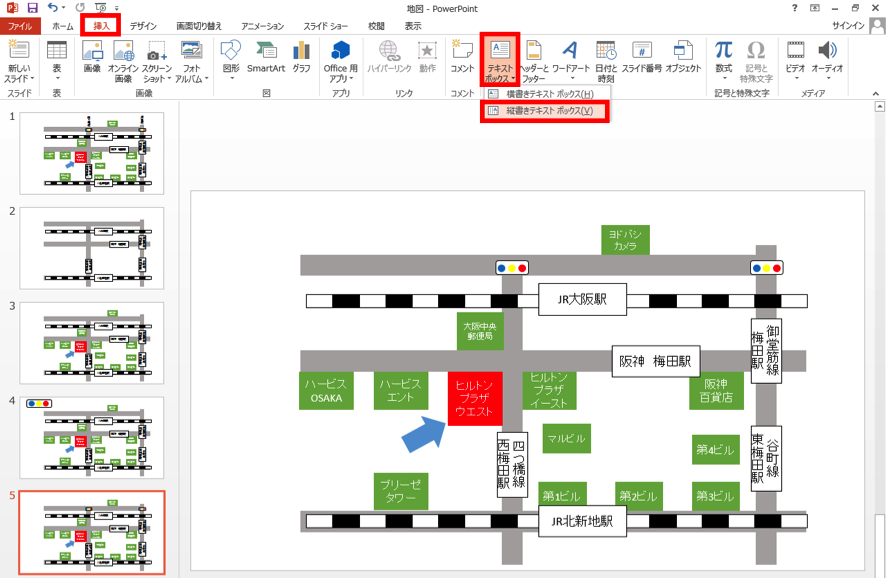Screen dimensions: 886x579
Task: Select the 大阪中央郵便局 green box
Action: point(480,331)
